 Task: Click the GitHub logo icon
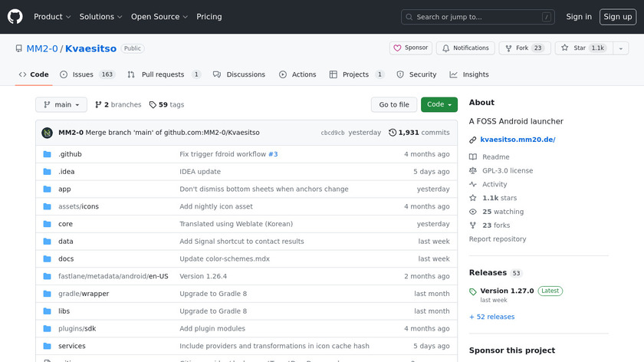[x=15, y=16]
